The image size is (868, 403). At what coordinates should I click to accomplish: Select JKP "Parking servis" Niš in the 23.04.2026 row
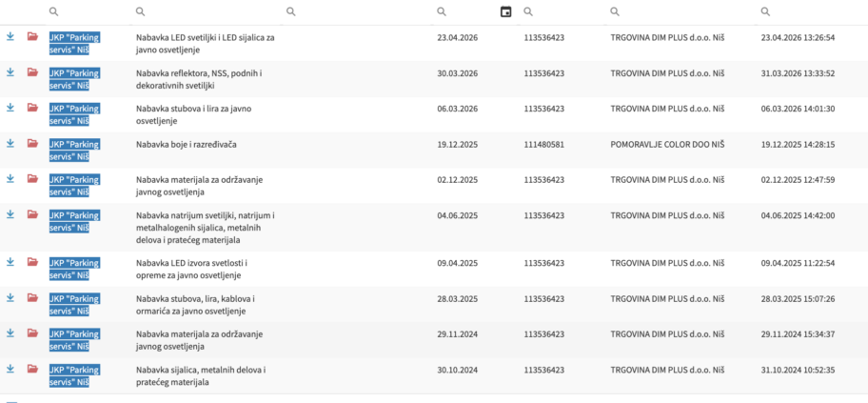point(74,43)
